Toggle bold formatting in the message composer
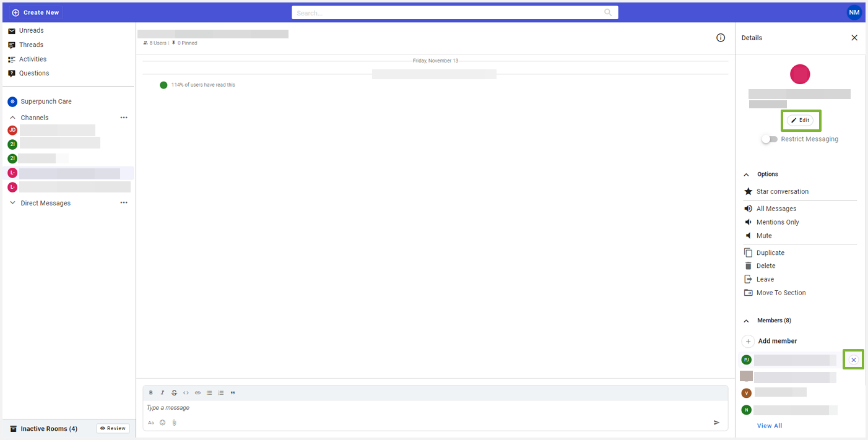Screen dimensions: 868x440 click(x=150, y=392)
